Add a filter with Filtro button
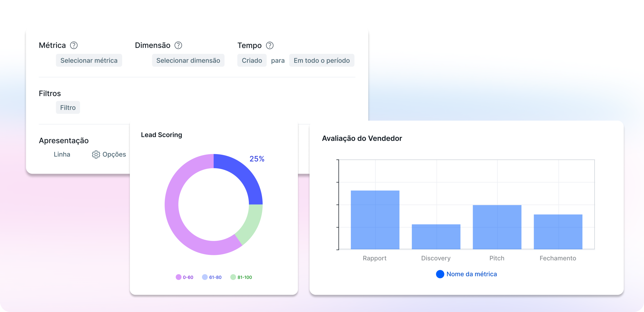Screen dimensions: 644x312 [x=68, y=108]
